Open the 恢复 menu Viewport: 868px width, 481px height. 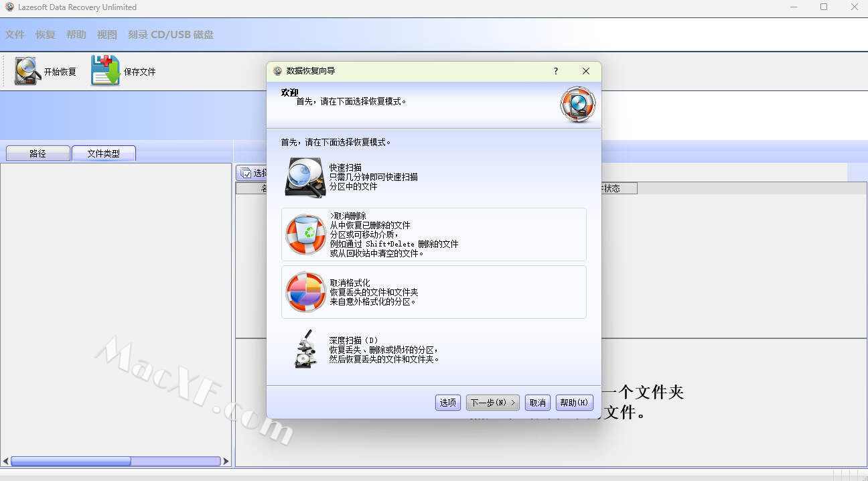point(46,35)
